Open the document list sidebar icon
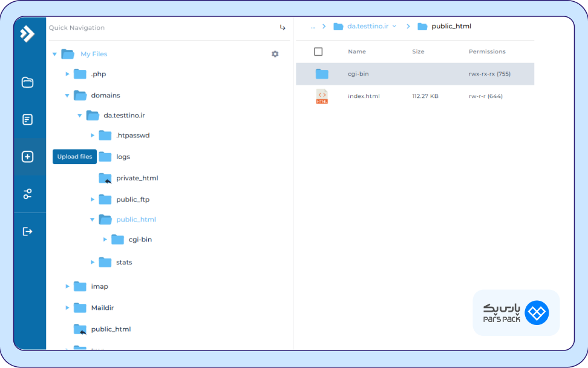Screen dimensions: 588x368 (x=27, y=119)
